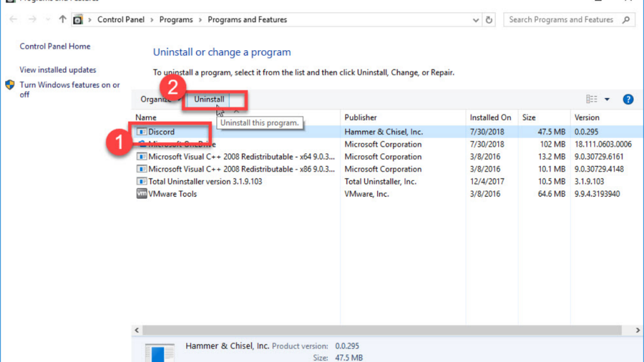The image size is (644, 362).
Task: Click the Uninstall toolbar button
Action: pyautogui.click(x=209, y=99)
